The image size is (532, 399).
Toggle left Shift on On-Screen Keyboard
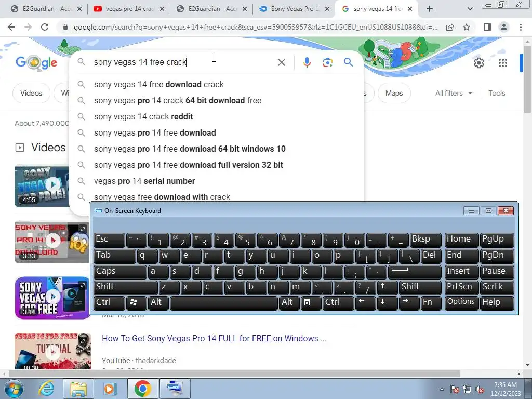tap(126, 287)
